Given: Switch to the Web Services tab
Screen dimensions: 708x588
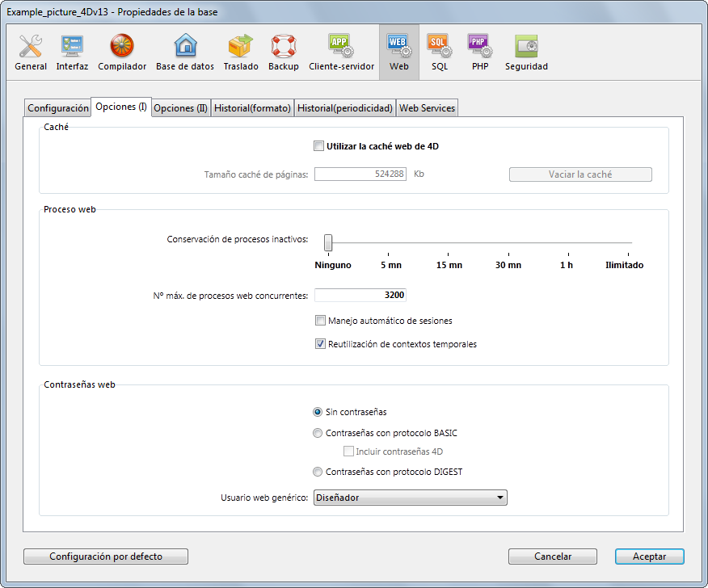Looking at the screenshot, I should [428, 108].
